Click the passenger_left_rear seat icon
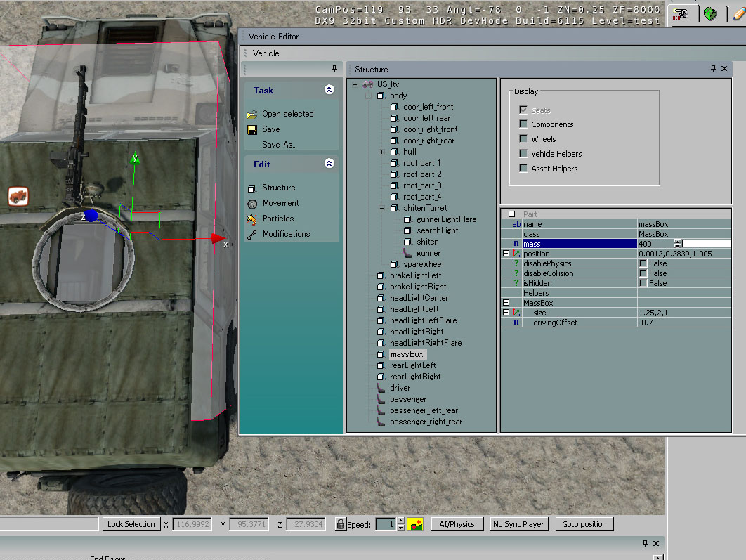This screenshot has width=746, height=560. [x=381, y=410]
